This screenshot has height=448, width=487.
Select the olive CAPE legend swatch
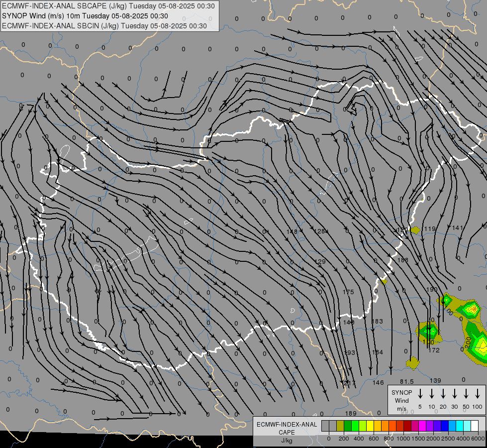pyautogui.click(x=340, y=426)
